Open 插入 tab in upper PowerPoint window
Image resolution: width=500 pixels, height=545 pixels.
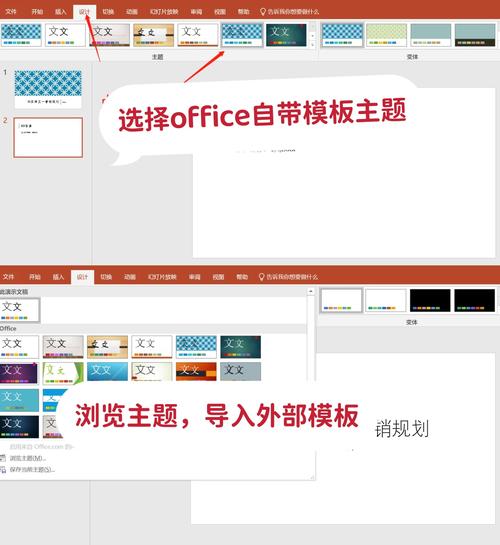tap(60, 11)
